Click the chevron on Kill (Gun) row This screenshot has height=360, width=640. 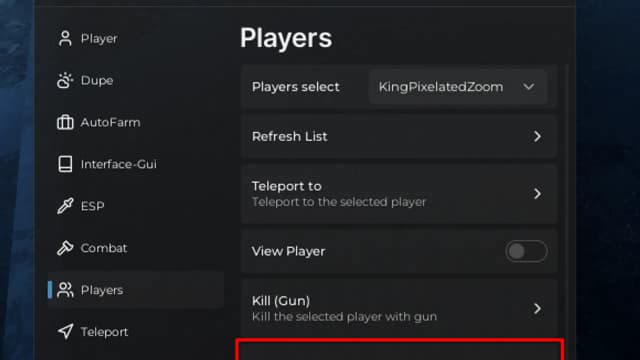click(x=538, y=309)
